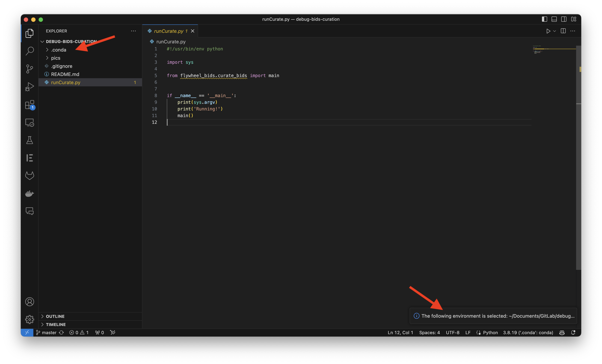
Task: Open Run and Debug view
Action: pos(30,87)
